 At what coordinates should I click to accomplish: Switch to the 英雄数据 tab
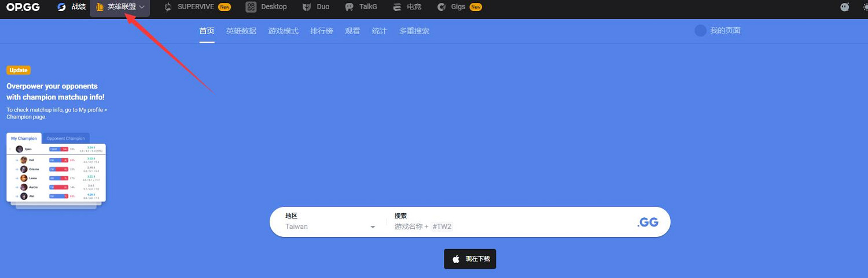point(241,31)
